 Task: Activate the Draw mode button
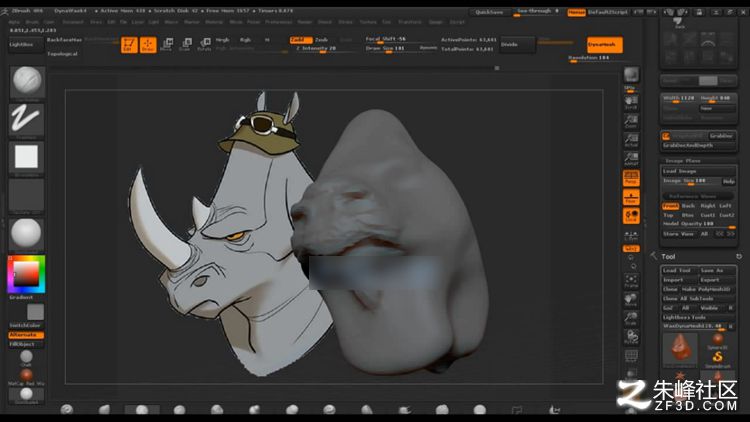(x=148, y=45)
